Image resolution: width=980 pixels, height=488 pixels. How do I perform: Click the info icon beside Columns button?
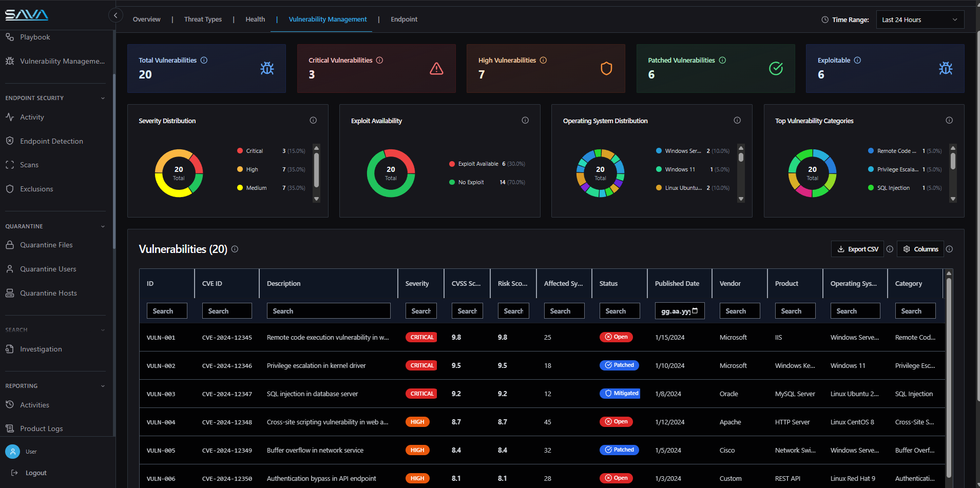click(949, 249)
